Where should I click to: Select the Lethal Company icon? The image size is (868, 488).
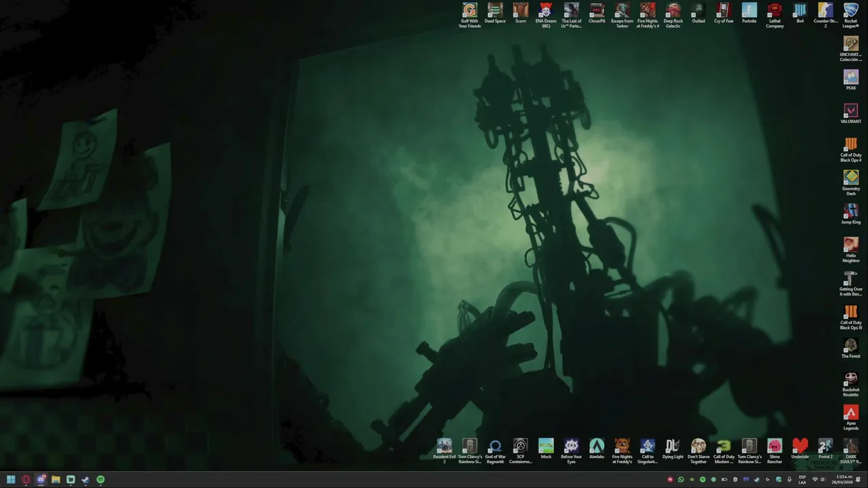(x=774, y=15)
